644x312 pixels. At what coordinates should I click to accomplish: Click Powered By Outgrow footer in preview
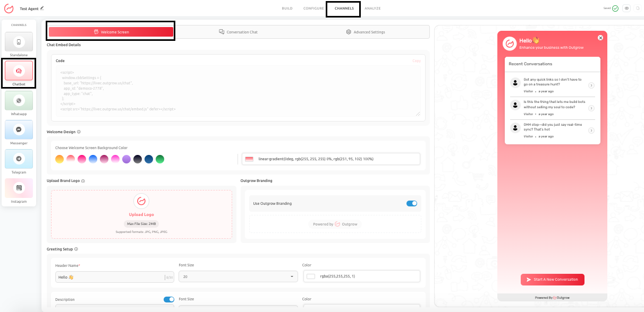click(553, 298)
